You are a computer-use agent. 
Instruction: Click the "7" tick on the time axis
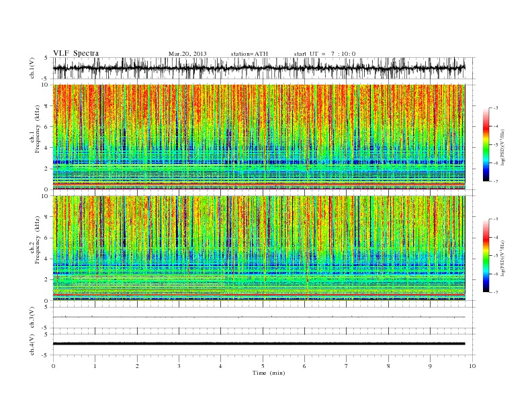346,366
